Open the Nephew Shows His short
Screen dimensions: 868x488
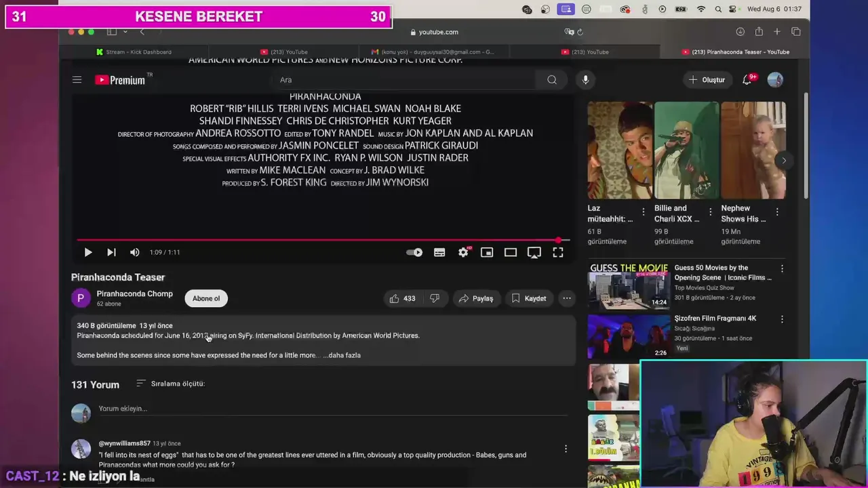(753, 150)
